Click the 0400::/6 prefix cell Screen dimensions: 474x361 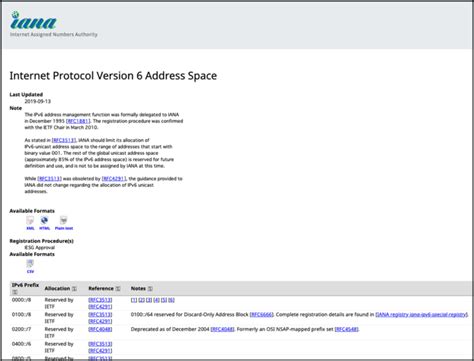(21, 344)
